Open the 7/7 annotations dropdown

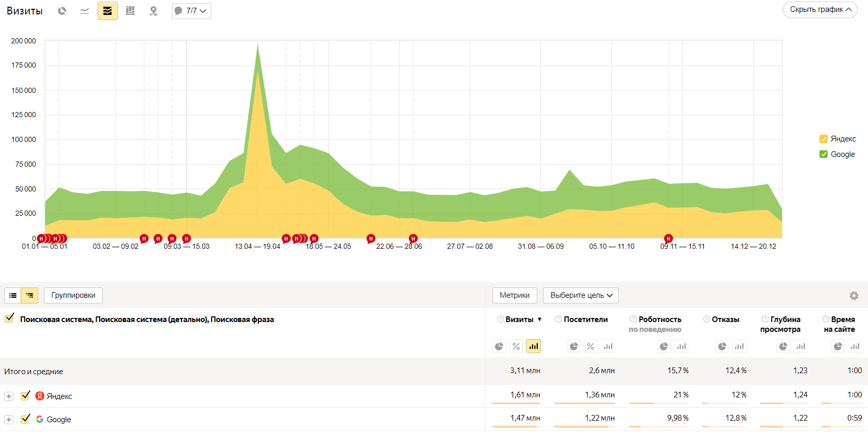tap(192, 11)
